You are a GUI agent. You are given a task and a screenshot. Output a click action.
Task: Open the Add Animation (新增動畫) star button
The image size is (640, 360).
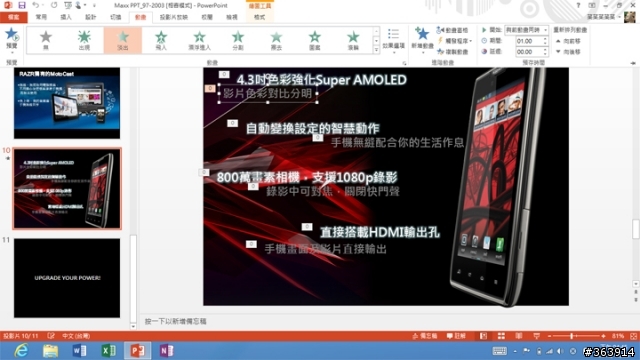422,38
